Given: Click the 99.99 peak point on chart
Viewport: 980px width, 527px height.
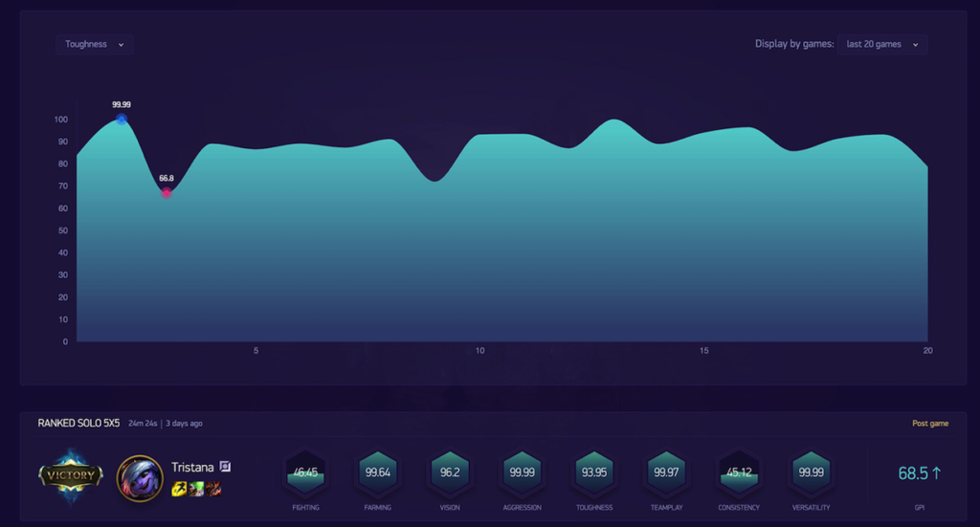Looking at the screenshot, I should 122,120.
